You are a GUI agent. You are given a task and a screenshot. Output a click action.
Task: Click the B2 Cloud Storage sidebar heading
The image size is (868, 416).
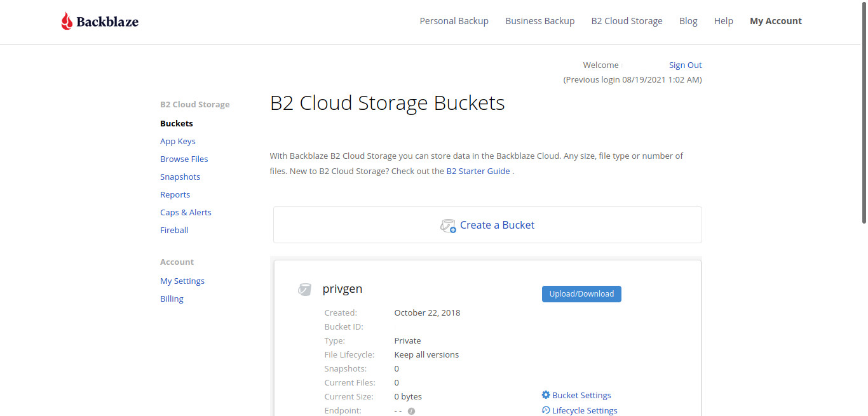pos(195,104)
